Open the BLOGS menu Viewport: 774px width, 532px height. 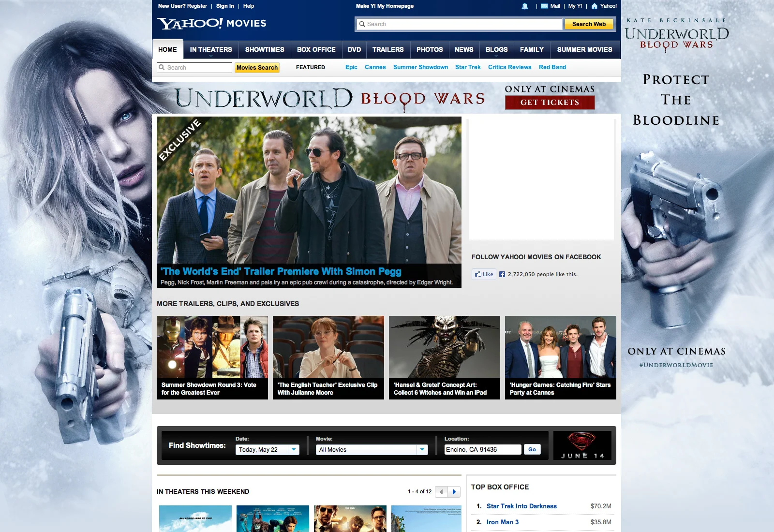(x=497, y=49)
